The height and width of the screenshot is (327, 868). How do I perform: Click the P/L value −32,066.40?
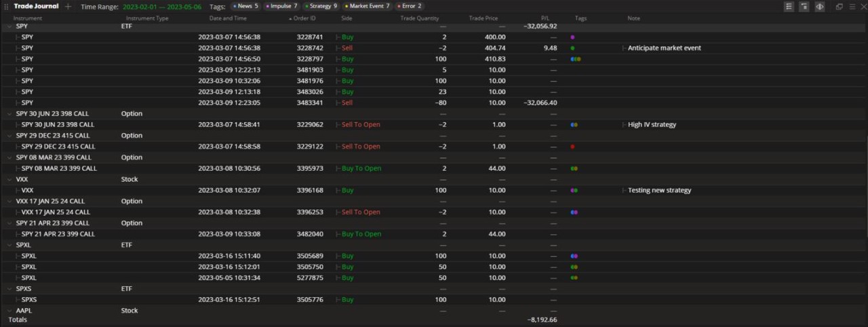click(540, 103)
